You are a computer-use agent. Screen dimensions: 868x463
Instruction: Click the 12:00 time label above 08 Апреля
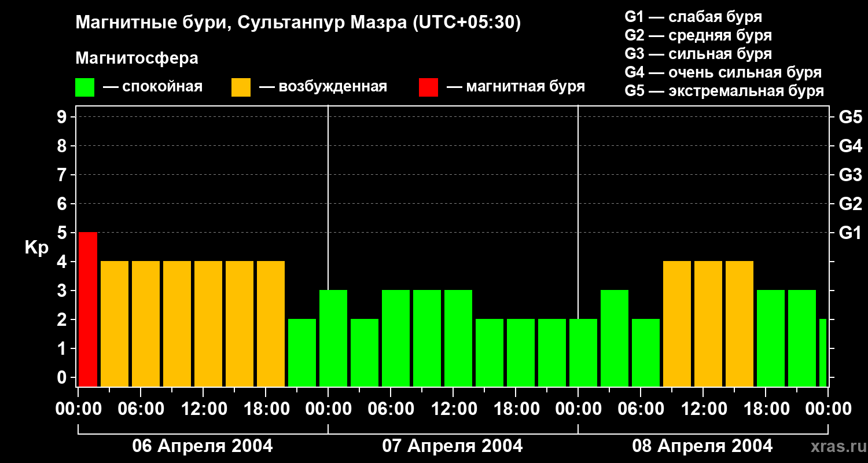[x=703, y=409]
